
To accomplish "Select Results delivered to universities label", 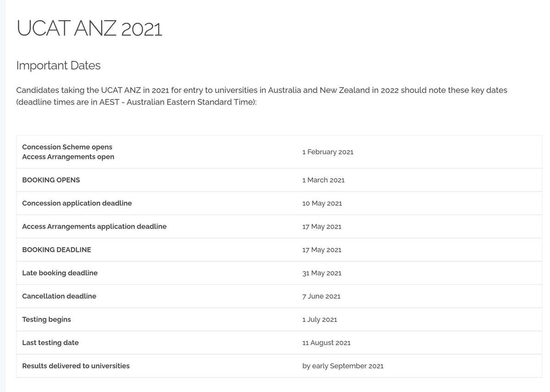I will (x=76, y=366).
